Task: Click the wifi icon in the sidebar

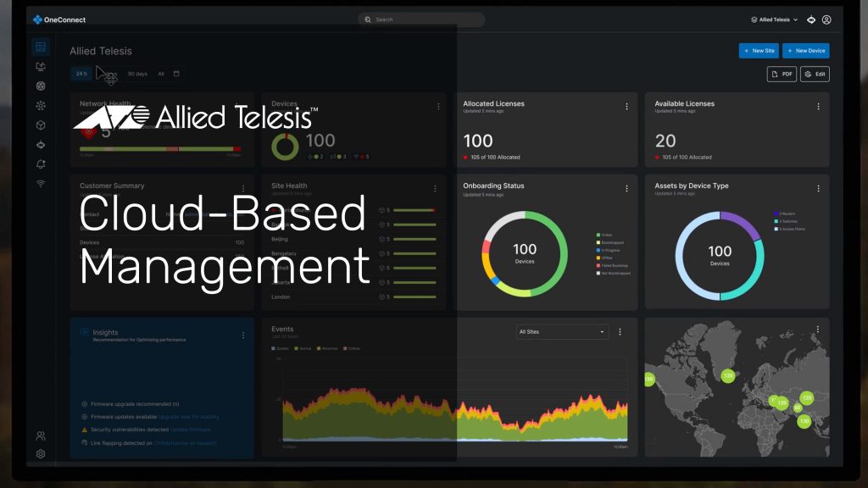Action: pyautogui.click(x=41, y=184)
